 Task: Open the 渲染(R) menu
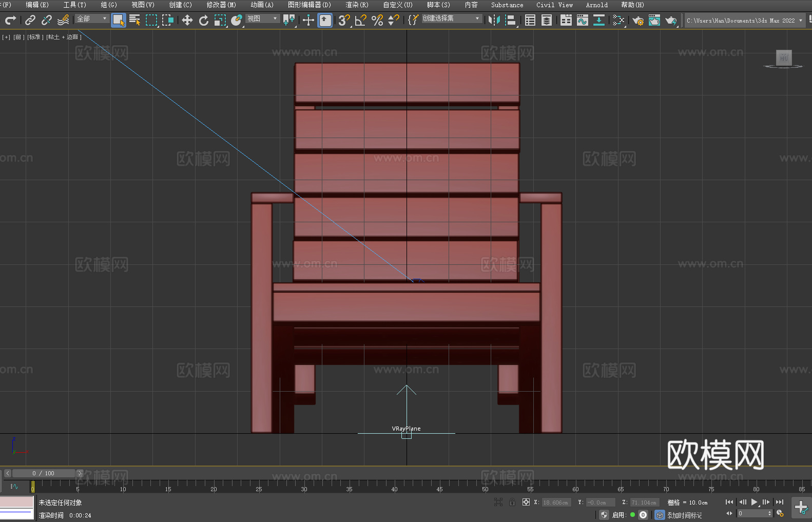pos(357,5)
